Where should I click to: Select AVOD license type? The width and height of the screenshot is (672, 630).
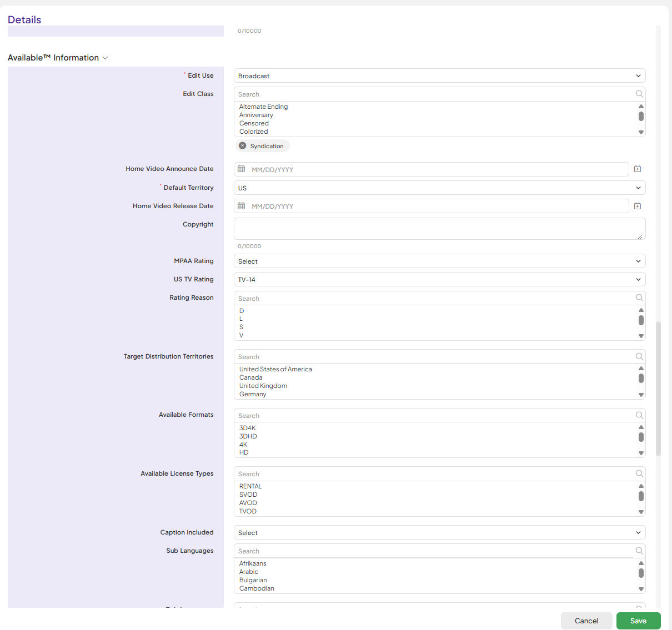pos(248,503)
